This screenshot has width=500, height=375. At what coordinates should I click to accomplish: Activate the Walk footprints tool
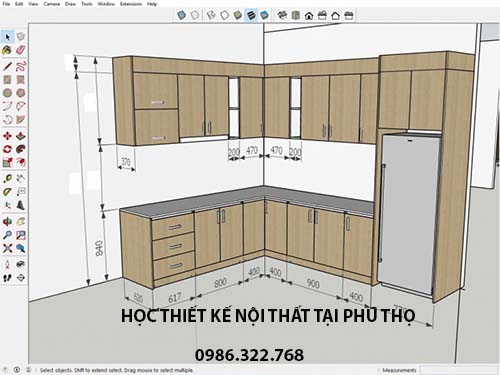pos(7,277)
